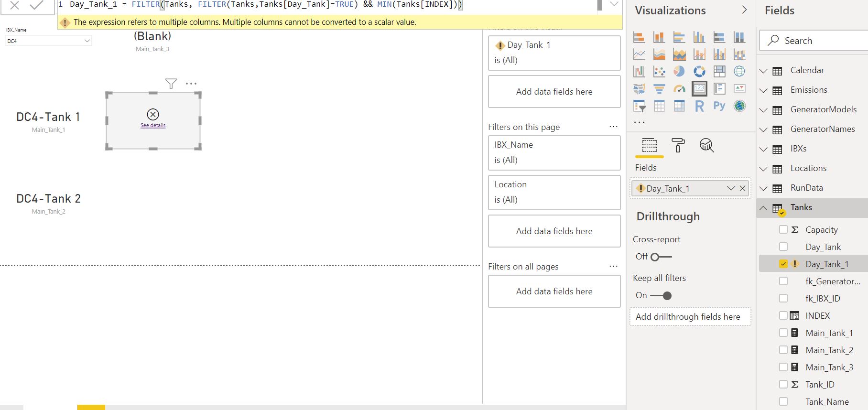Commit the formula with the checkmark
Image resolution: width=868 pixels, height=410 pixels.
(36, 5)
